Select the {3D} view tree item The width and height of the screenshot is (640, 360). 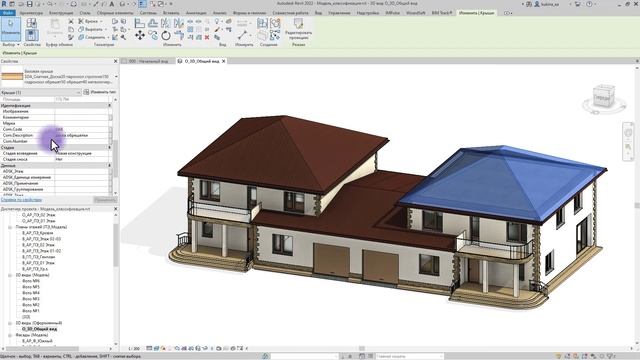tap(26, 317)
